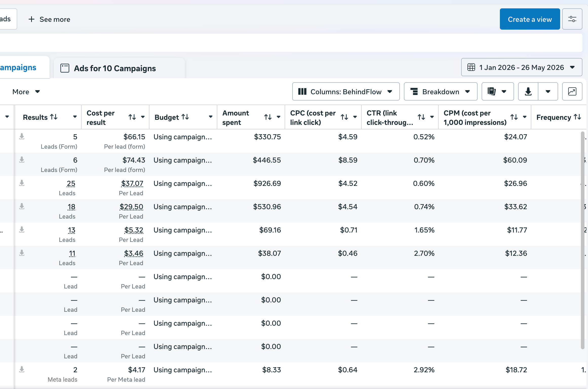Click the $74.43 cost per lead cell
588x389 pixels.
[134, 160]
